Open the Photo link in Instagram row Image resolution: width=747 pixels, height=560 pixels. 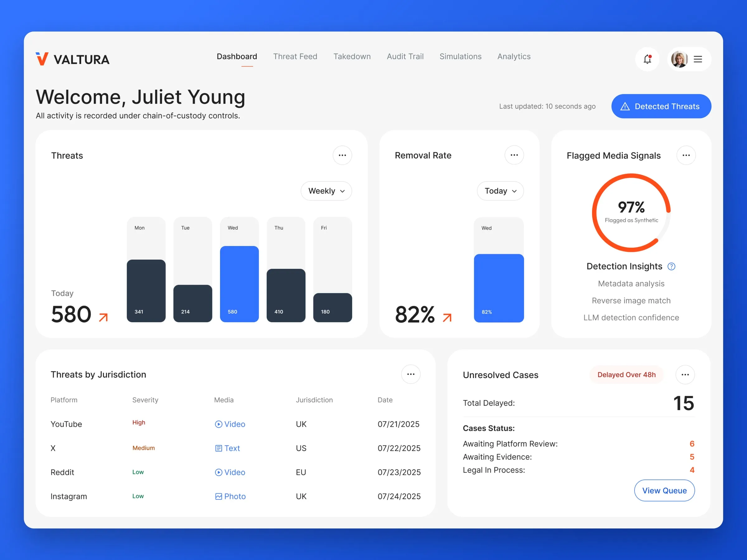click(235, 496)
